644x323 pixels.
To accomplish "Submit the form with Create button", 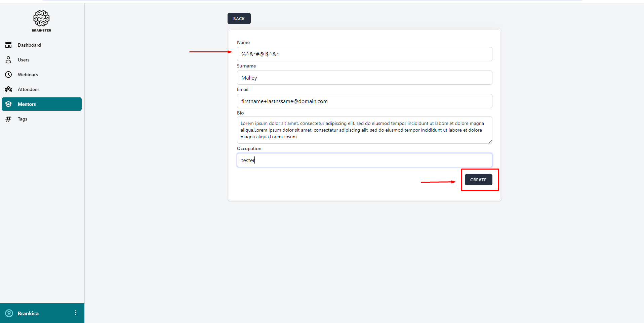I will click(x=478, y=180).
